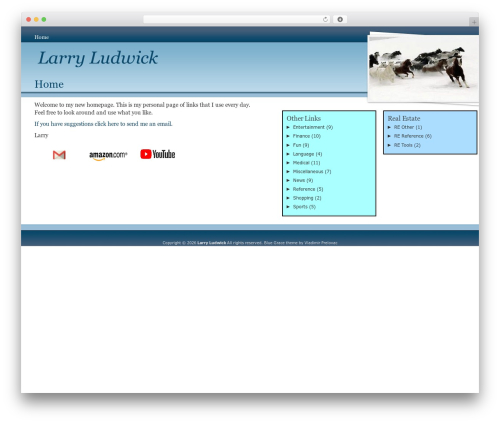Open Language (4) category link
This screenshot has height=423, width=500.
pos(307,154)
